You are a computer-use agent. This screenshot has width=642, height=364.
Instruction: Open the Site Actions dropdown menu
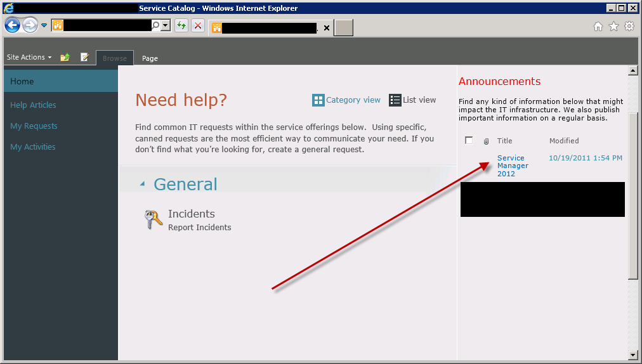(x=29, y=57)
